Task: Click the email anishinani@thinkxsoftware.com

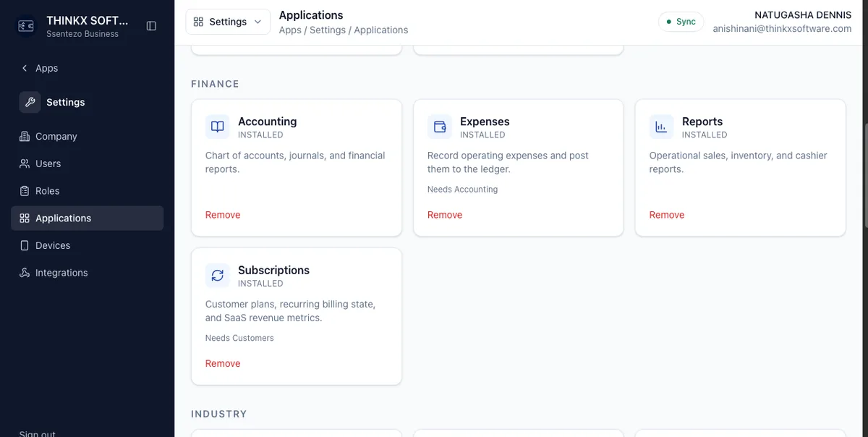Action: [782, 29]
